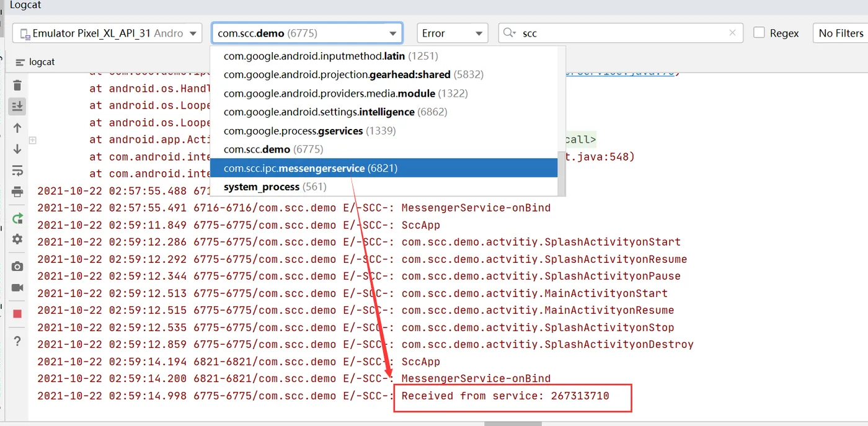The width and height of the screenshot is (868, 426).
Task: Select com.google.android.inputmethod.latin (1251)
Action: click(x=383, y=56)
